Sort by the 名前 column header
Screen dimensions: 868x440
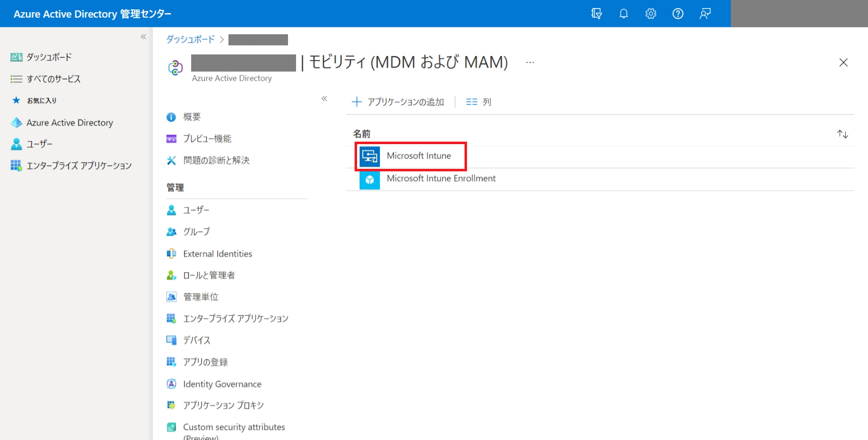[x=362, y=134]
